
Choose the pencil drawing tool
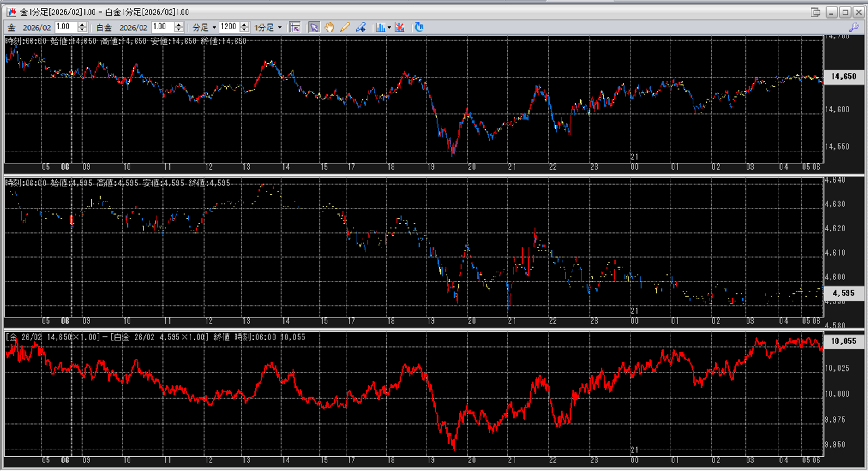[344, 27]
